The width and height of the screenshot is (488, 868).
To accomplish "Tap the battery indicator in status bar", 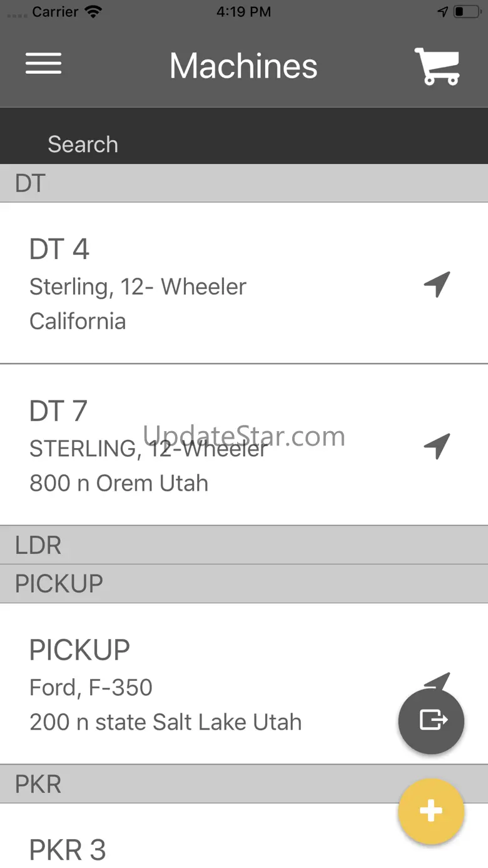I will 467,12.
